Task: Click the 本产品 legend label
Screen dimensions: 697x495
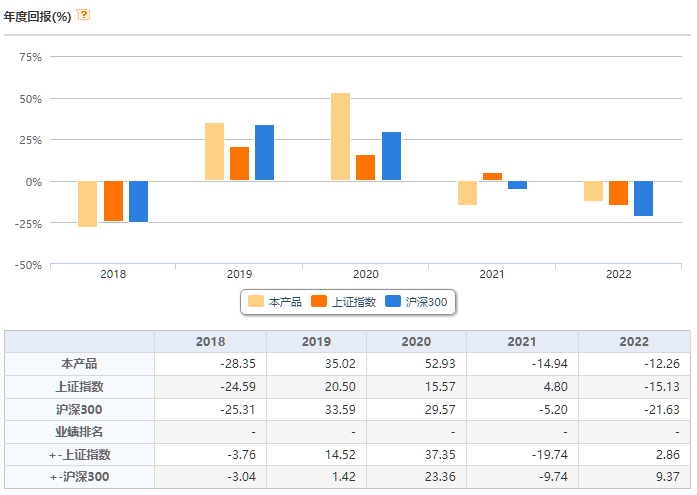Action: pos(285,302)
